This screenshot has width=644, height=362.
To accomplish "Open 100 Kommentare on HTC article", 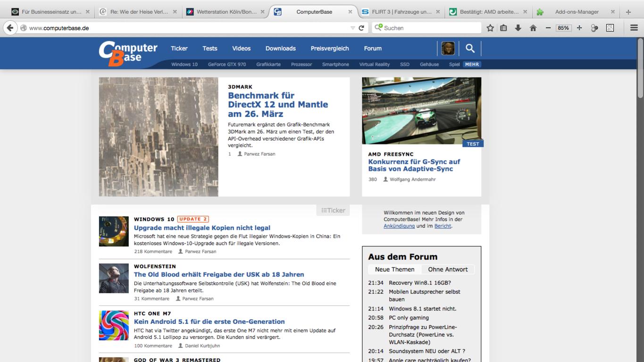I will (x=153, y=346).
